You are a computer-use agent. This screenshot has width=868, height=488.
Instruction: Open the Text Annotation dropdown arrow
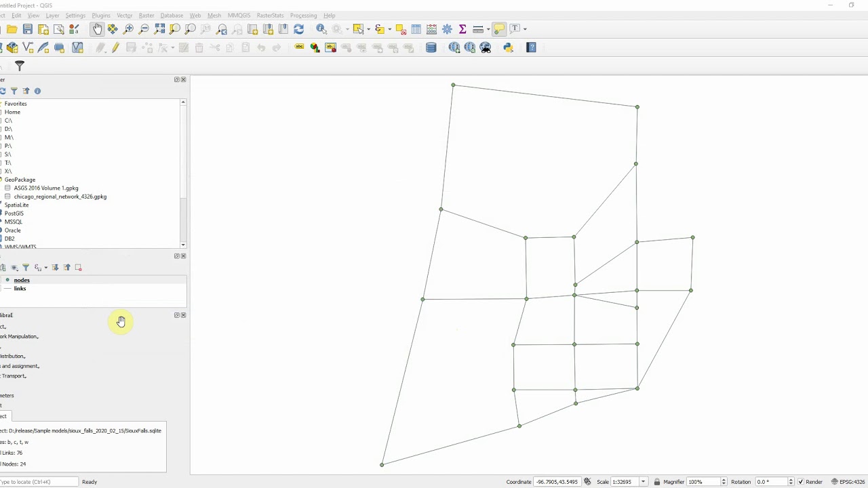525,29
